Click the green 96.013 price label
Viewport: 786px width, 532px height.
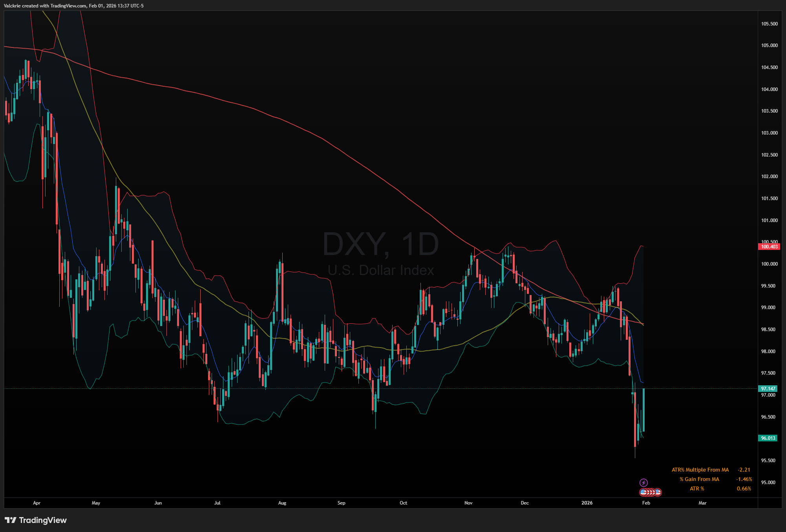[x=768, y=438]
